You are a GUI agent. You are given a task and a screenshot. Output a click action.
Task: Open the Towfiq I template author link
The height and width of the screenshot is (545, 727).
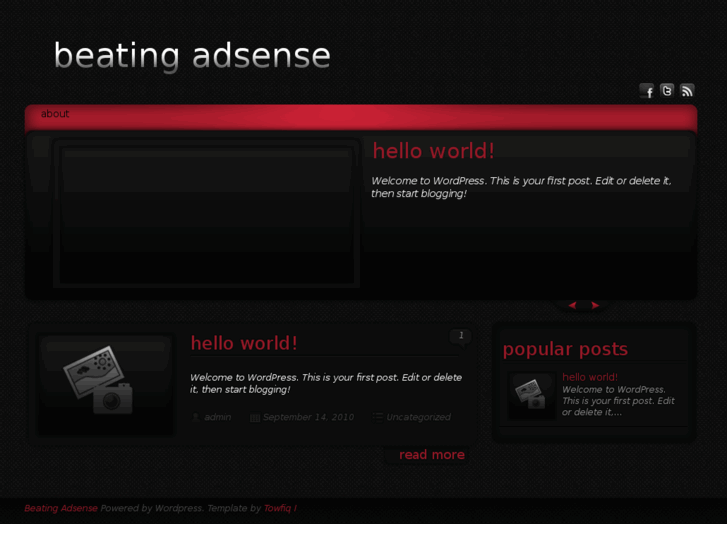click(280, 508)
